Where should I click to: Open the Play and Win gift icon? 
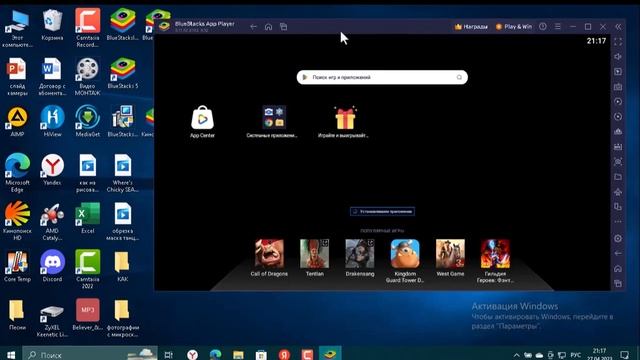(x=345, y=118)
